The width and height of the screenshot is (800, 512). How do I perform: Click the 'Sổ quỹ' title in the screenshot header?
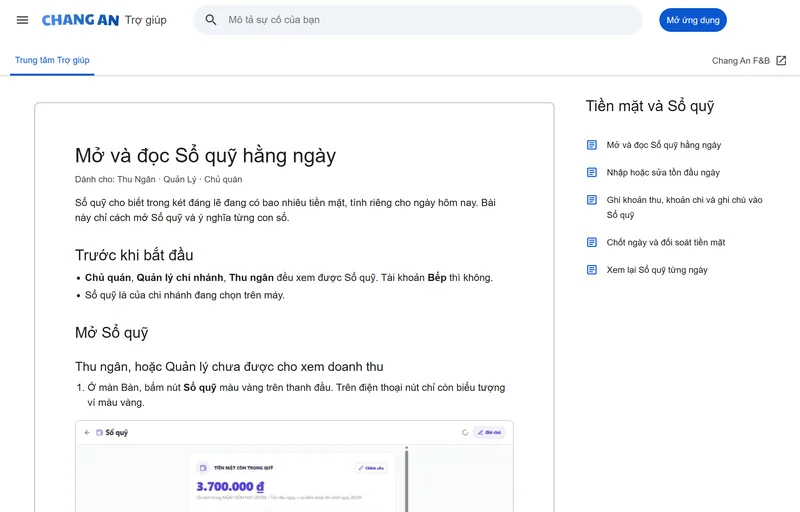click(x=117, y=432)
